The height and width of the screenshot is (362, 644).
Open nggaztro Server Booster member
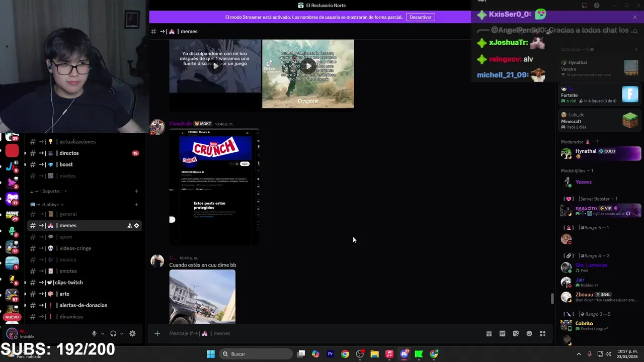click(x=601, y=210)
